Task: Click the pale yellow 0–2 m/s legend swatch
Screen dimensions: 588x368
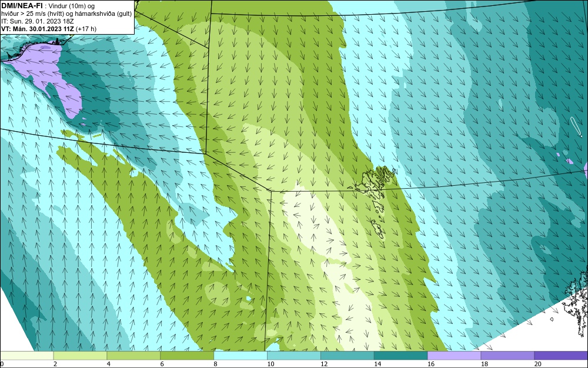Action: point(26,356)
